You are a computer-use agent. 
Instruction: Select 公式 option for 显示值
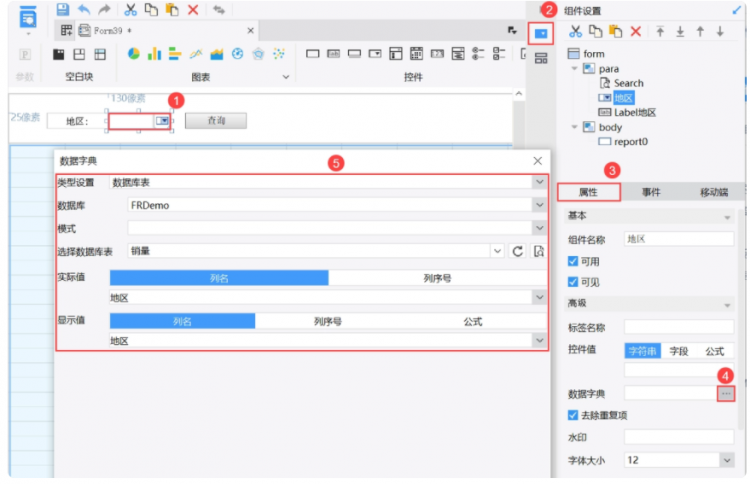pos(473,321)
